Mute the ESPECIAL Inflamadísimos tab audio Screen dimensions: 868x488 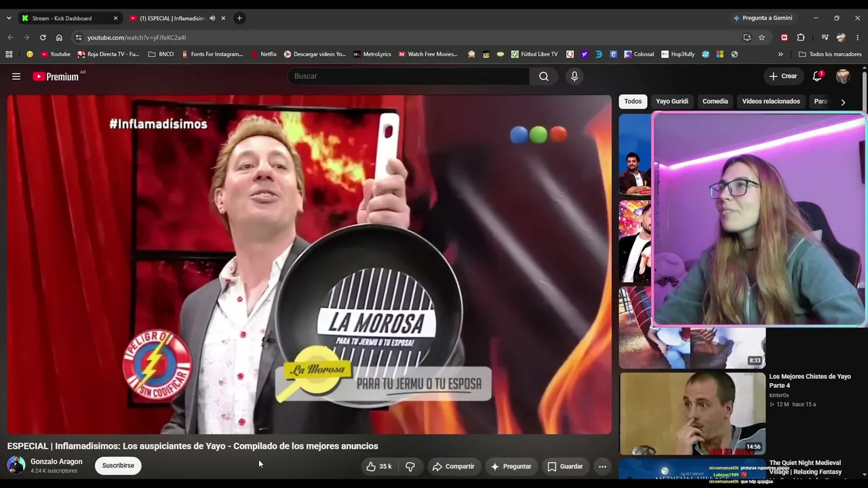(212, 18)
